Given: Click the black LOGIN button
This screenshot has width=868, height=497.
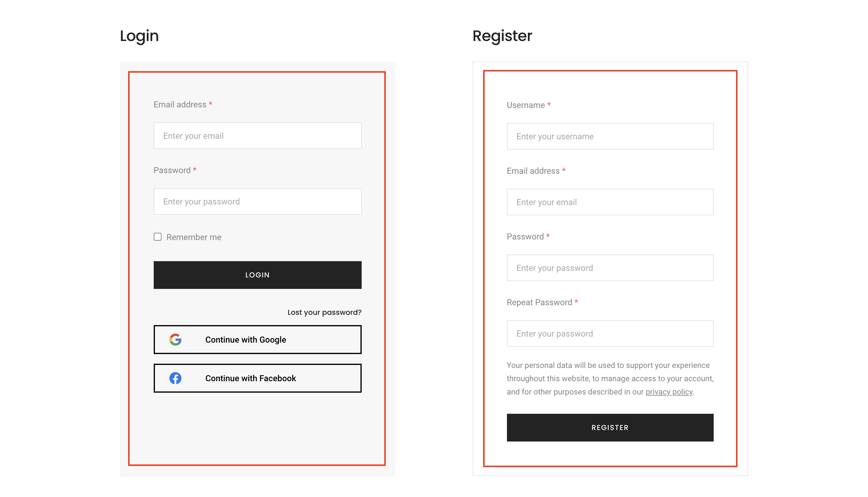Looking at the screenshot, I should [x=257, y=275].
